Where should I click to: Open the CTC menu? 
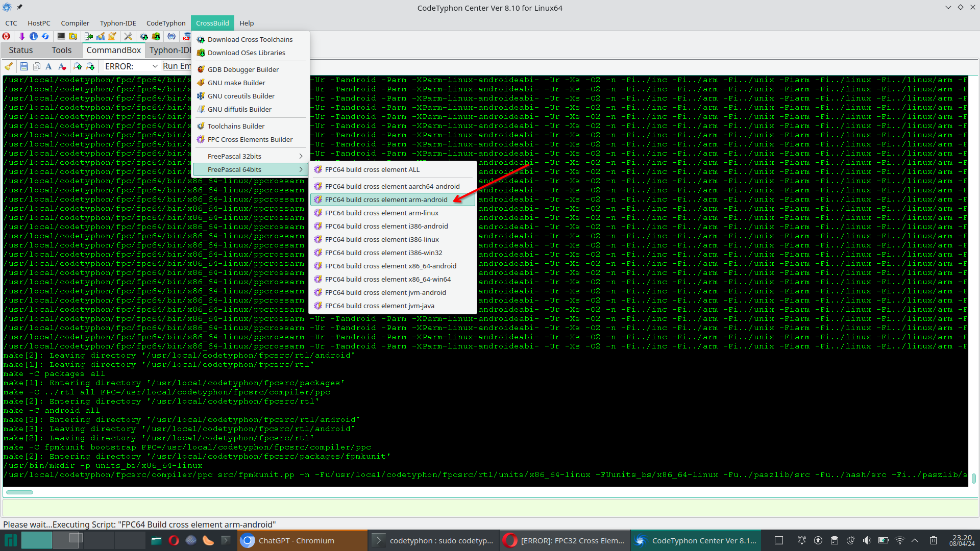[x=11, y=23]
